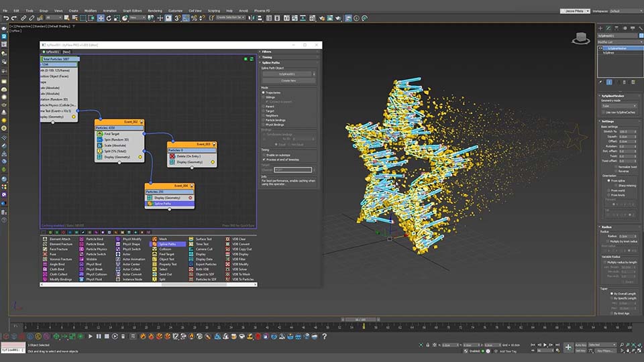The image size is (644, 362).
Task: Click the Rectangular Selection Region icon
Action: (x=83, y=18)
